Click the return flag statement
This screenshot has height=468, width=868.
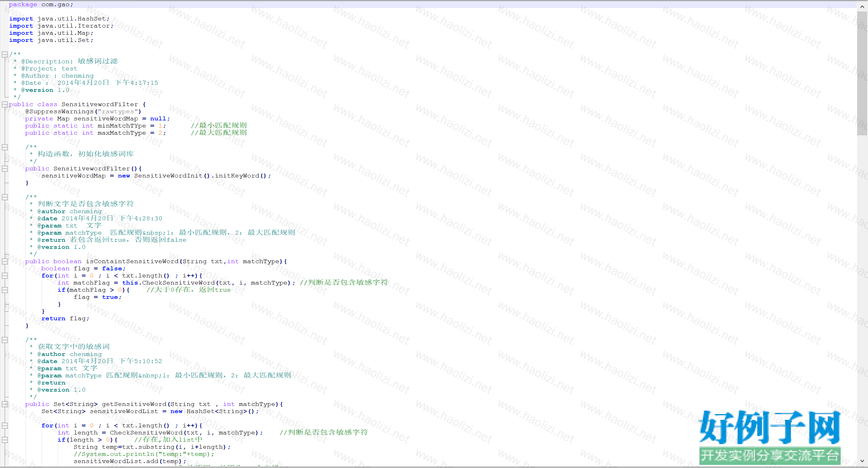click(65, 319)
